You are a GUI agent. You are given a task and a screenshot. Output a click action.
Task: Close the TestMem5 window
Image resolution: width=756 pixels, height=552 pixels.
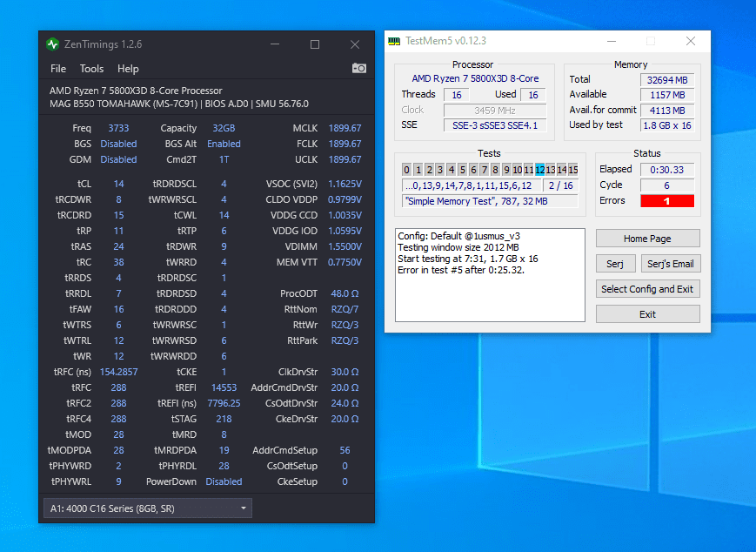tap(691, 41)
